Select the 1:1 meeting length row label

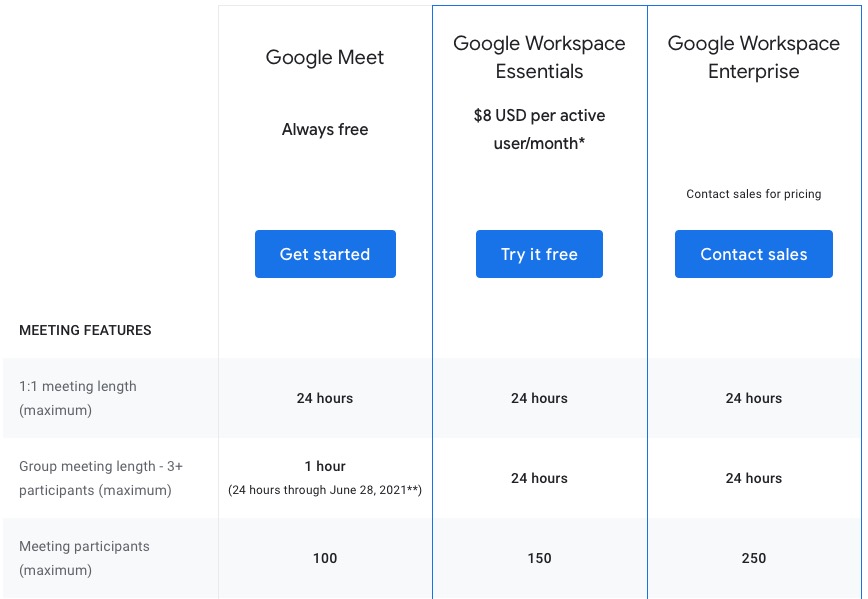point(78,398)
